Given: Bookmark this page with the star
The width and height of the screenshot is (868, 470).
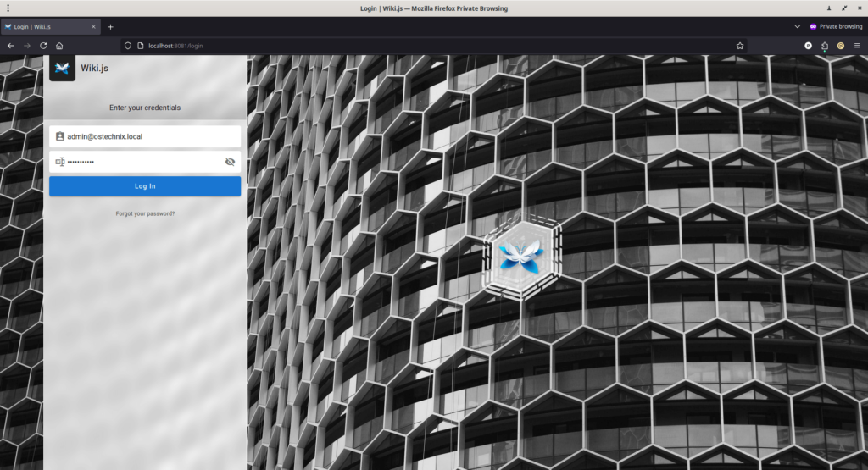Looking at the screenshot, I should point(740,46).
